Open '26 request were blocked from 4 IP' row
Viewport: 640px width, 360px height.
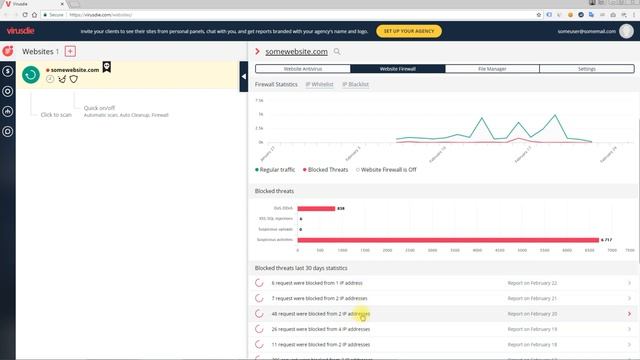click(x=444, y=329)
